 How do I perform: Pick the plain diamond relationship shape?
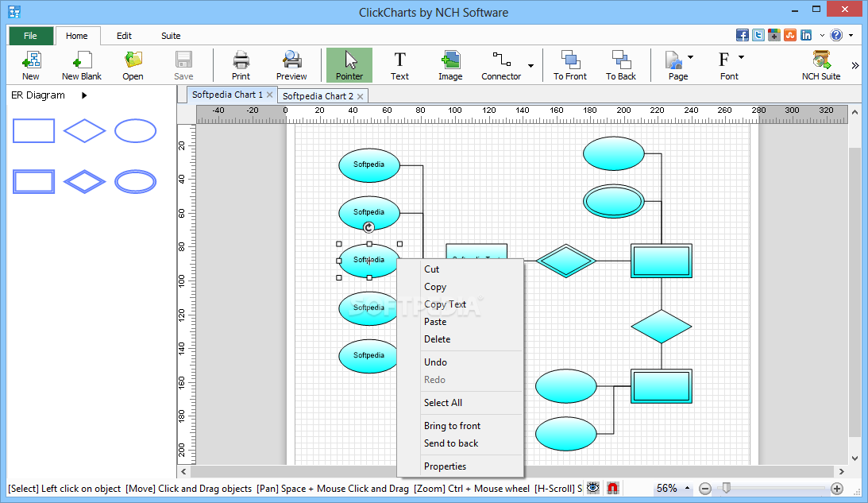(x=84, y=131)
